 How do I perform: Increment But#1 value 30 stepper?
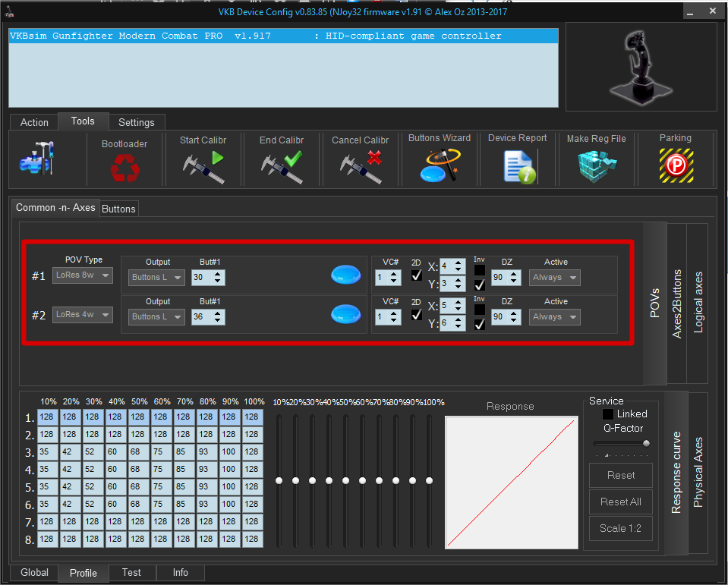(218, 274)
